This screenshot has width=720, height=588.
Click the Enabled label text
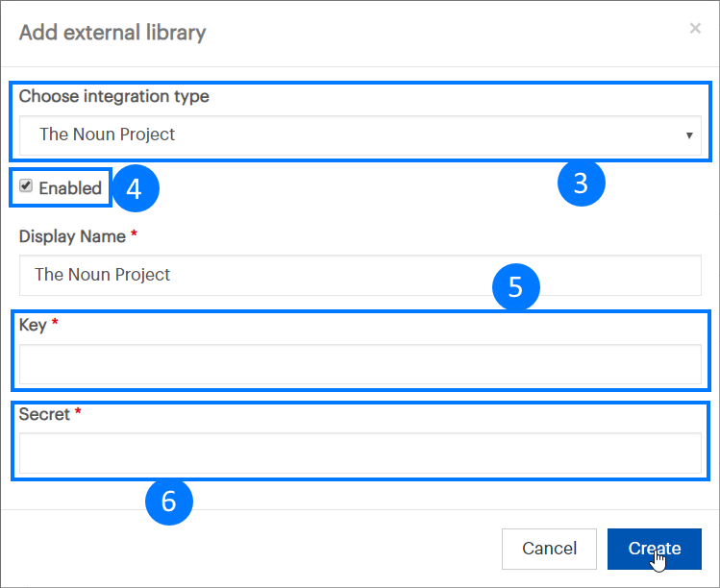click(70, 188)
